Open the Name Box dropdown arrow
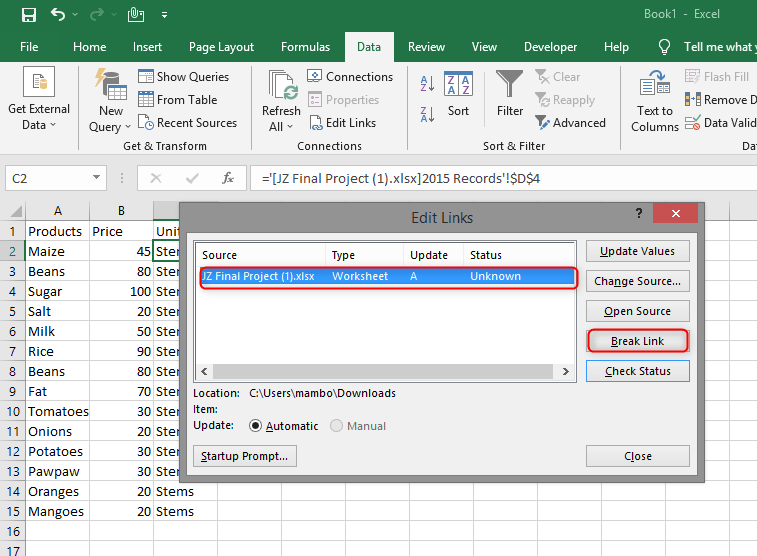Viewport: 757px width, 556px height. pos(97,178)
